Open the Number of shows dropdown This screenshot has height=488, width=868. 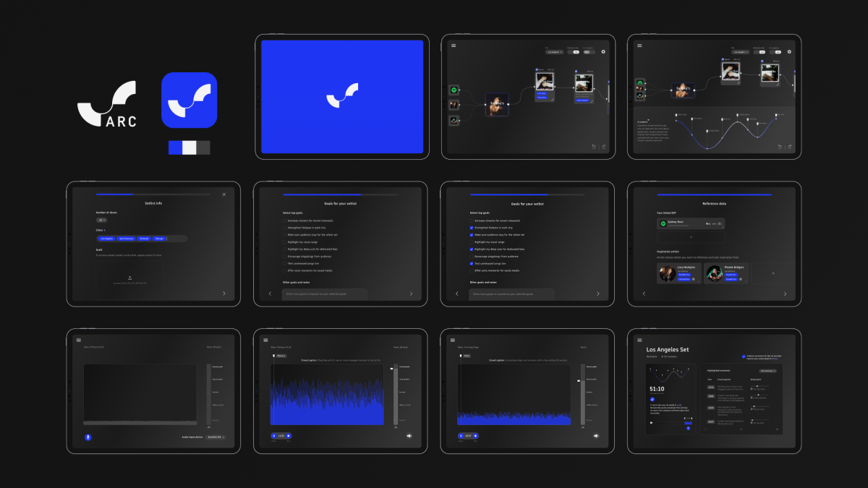101,220
